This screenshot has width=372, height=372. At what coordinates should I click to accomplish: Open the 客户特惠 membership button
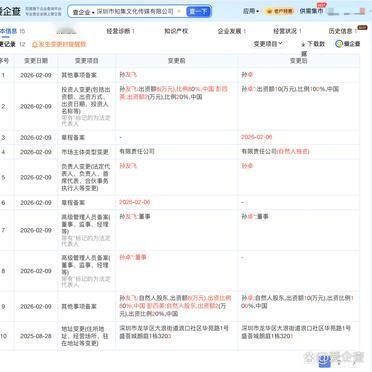tap(280, 11)
